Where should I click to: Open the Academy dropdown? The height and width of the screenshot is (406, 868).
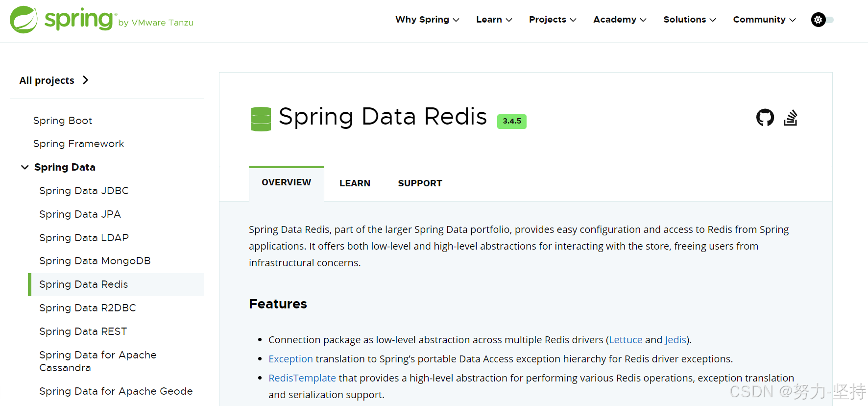[619, 20]
